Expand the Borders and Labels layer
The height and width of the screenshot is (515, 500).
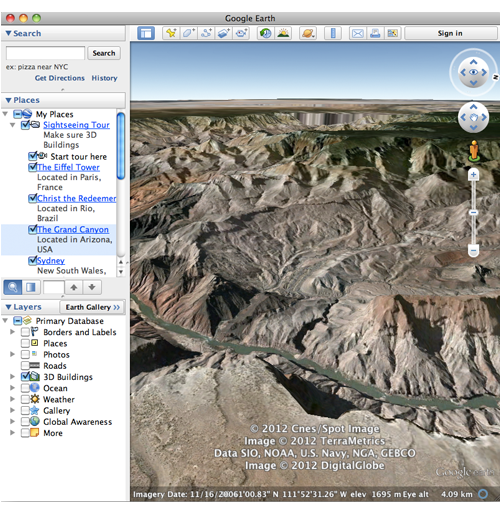(13, 332)
